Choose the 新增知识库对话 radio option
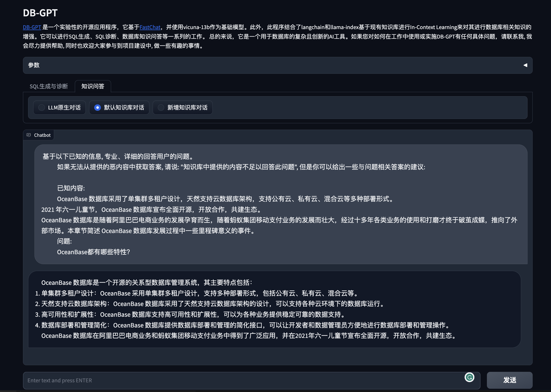This screenshot has height=392, width=551. click(x=161, y=107)
